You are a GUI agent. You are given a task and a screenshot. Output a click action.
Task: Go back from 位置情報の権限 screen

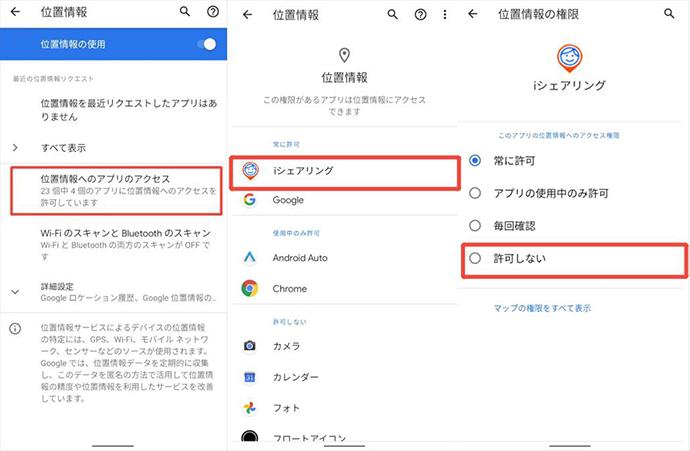473,14
